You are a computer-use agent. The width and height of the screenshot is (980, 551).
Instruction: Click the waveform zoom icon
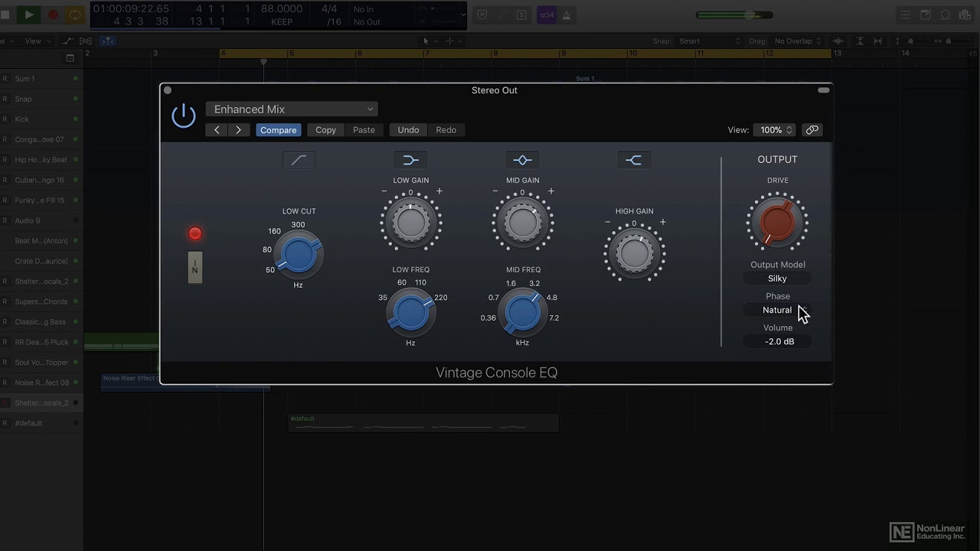838,41
